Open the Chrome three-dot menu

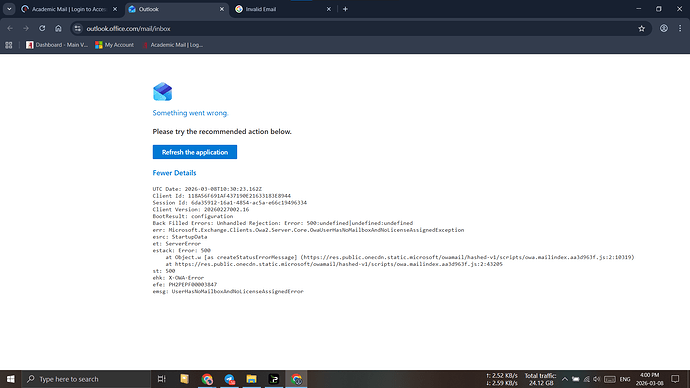point(680,29)
